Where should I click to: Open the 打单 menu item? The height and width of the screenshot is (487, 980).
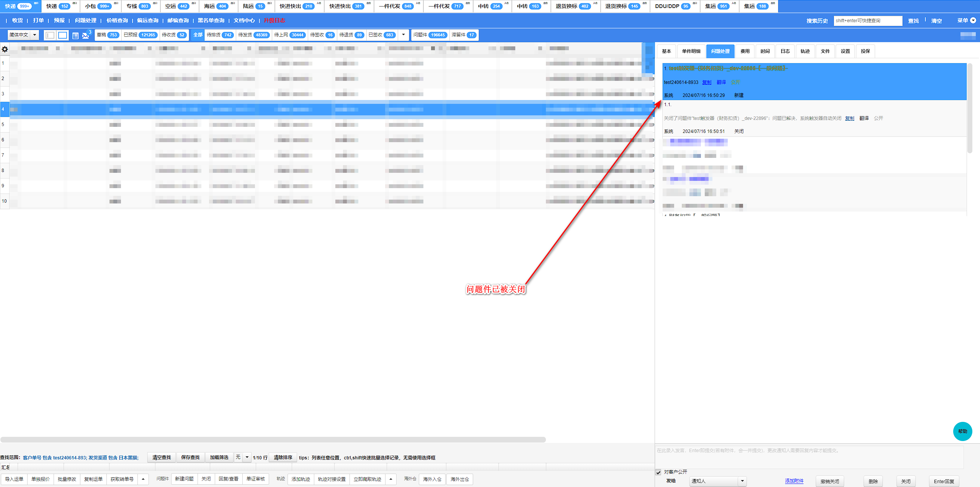[x=38, y=21]
